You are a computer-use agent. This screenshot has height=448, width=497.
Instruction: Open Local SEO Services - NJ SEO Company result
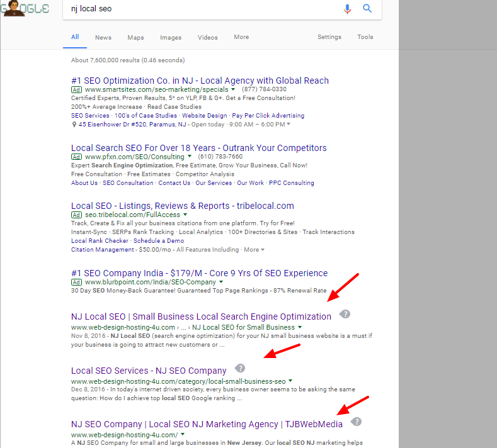(149, 371)
